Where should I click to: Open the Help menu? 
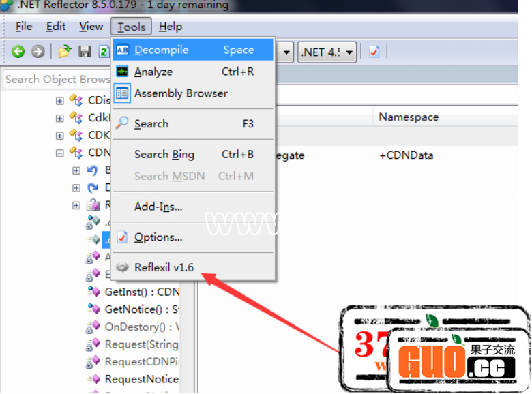(x=171, y=27)
